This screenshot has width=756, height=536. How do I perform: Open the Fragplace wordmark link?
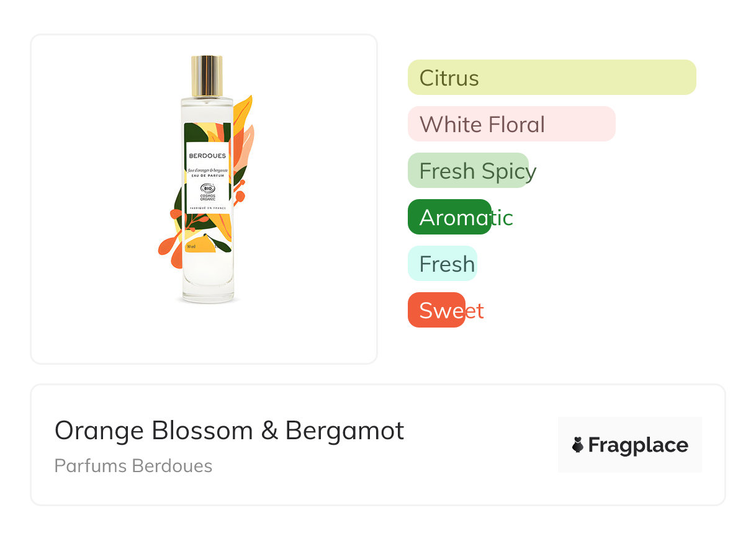(x=638, y=445)
